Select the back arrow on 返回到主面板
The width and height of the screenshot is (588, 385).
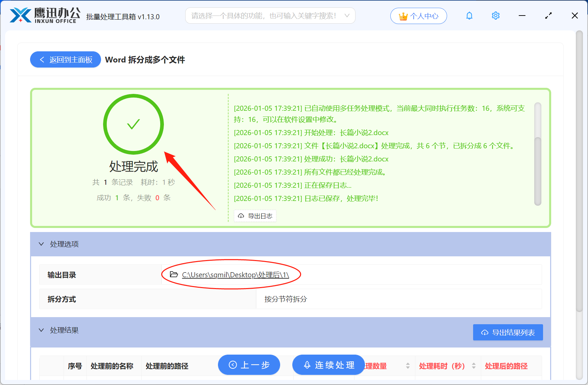tap(42, 59)
